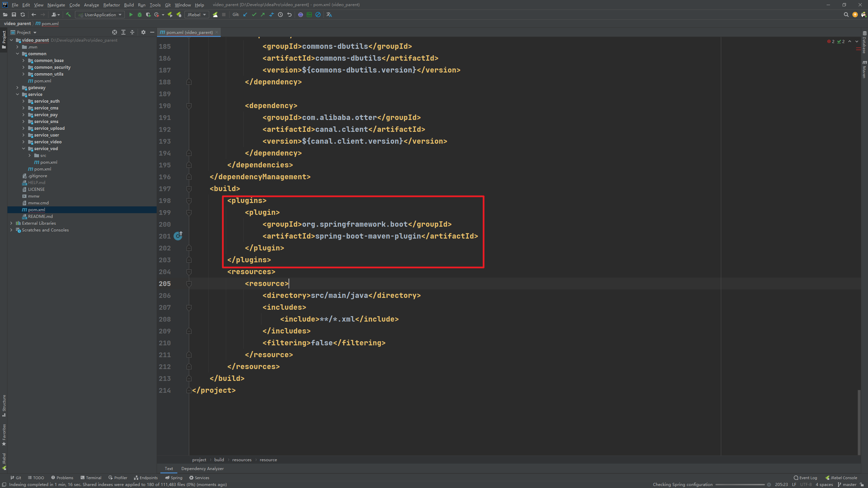This screenshot has height=488, width=868.
Task: Click the Git Push green arrow icon
Action: (x=263, y=15)
